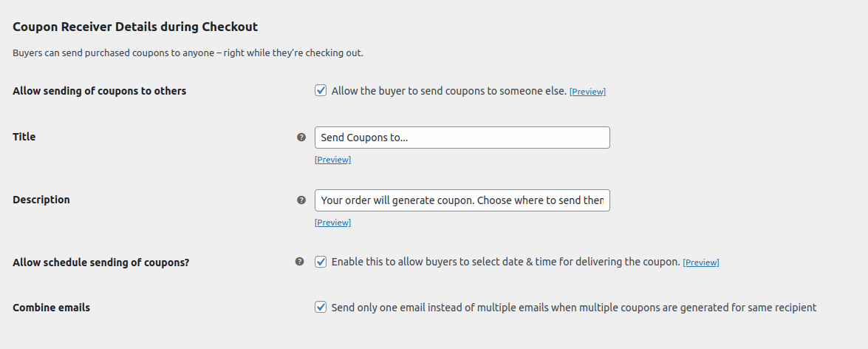
Task: Click the Preview link below Description field
Action: click(x=332, y=222)
